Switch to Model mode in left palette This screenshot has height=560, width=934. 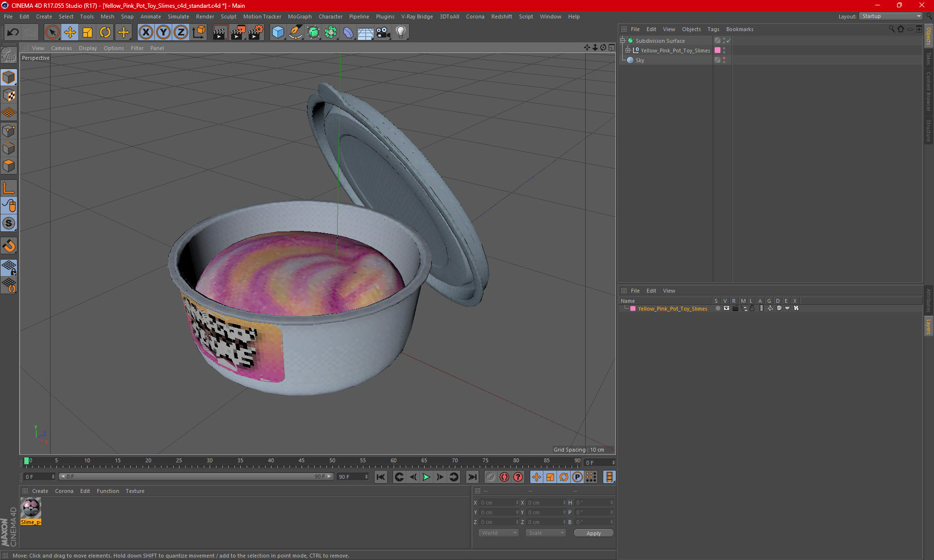(9, 77)
